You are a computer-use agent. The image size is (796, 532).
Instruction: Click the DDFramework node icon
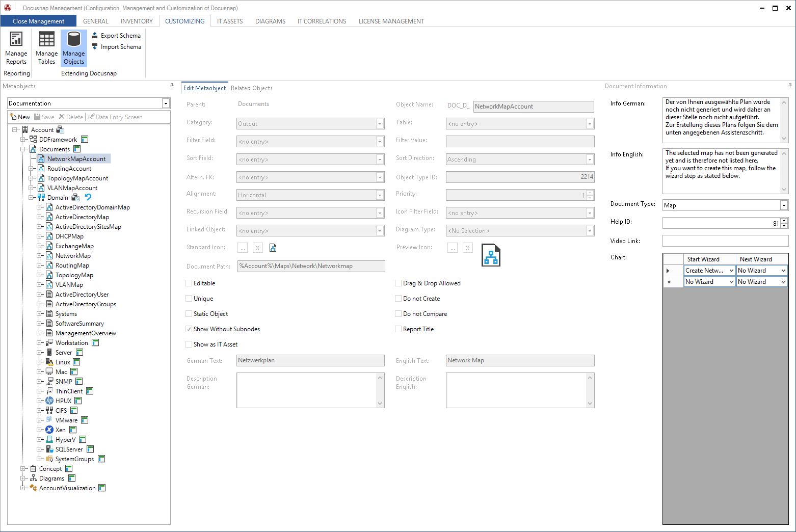point(33,139)
